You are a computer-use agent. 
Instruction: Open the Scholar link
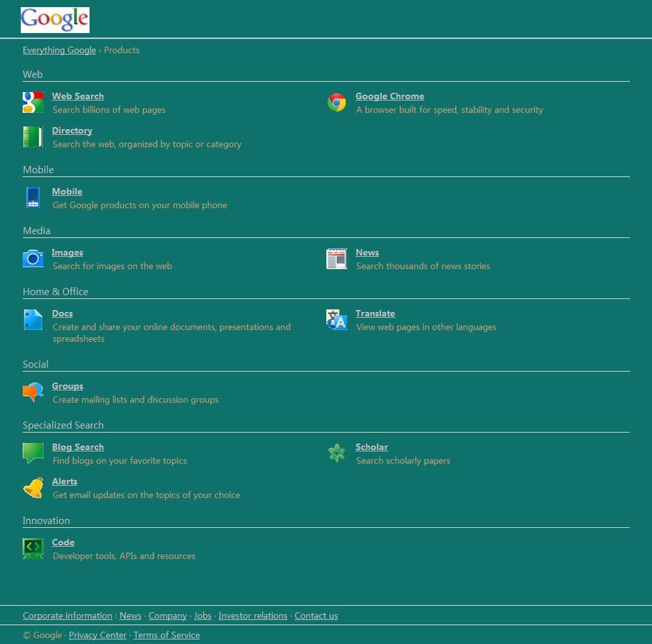(371, 447)
